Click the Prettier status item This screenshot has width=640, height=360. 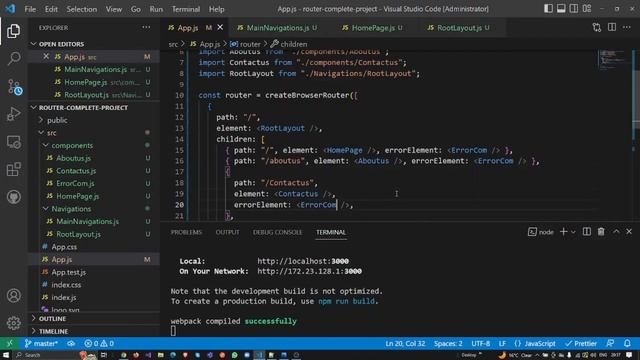(x=581, y=343)
